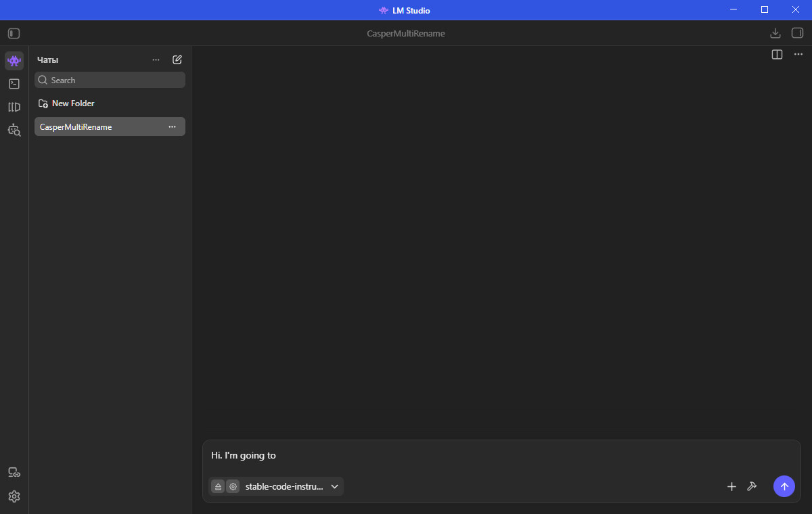Toggle the left sidebar panel icon

point(14,33)
